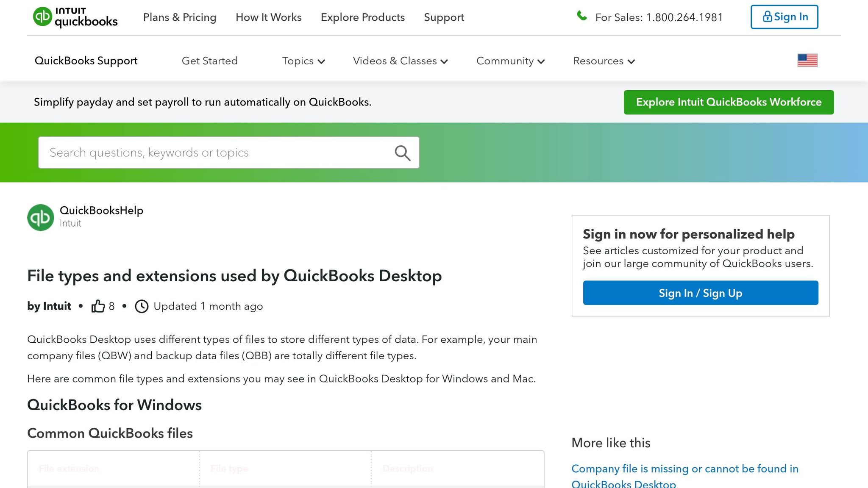The height and width of the screenshot is (488, 868).
Task: Click the 'QuickBooks for Windows' heading
Action: pyautogui.click(x=114, y=405)
